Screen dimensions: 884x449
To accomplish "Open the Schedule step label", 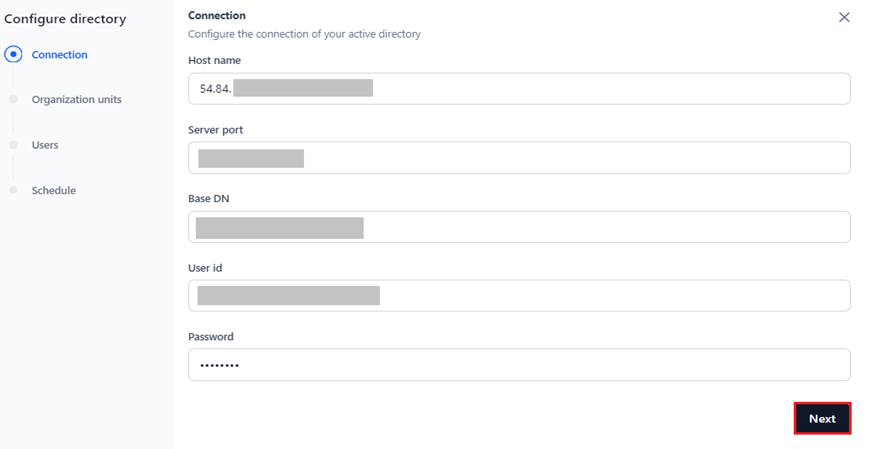I will point(54,191).
